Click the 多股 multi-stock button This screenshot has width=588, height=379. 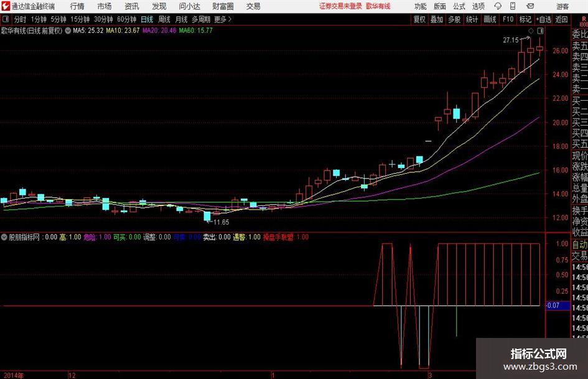tap(454, 19)
